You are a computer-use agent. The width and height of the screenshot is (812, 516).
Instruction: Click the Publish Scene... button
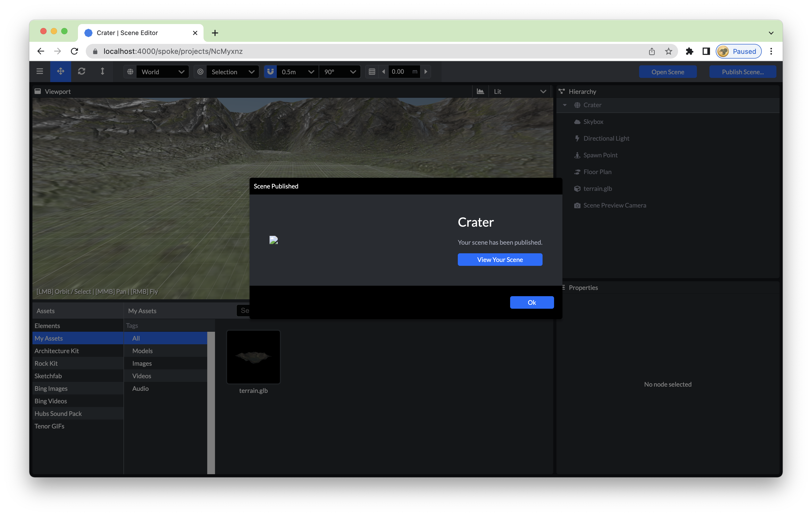[742, 72]
